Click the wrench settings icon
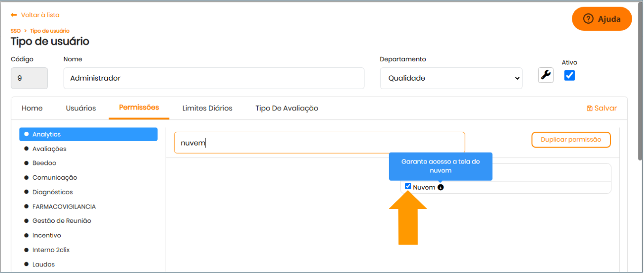This screenshot has height=273, width=644. (546, 75)
